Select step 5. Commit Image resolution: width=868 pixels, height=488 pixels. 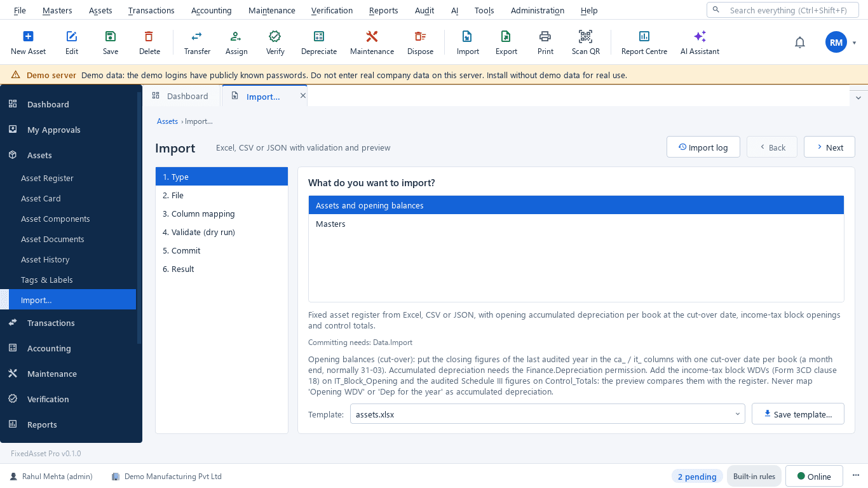(x=222, y=250)
